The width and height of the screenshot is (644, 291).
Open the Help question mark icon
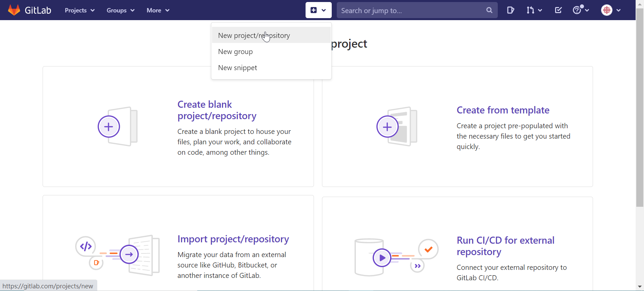pyautogui.click(x=581, y=10)
